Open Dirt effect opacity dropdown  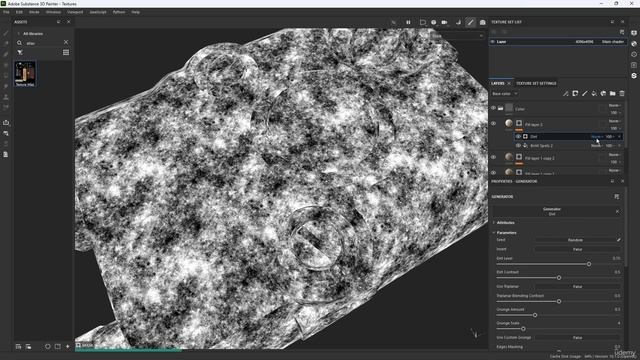pos(610,137)
